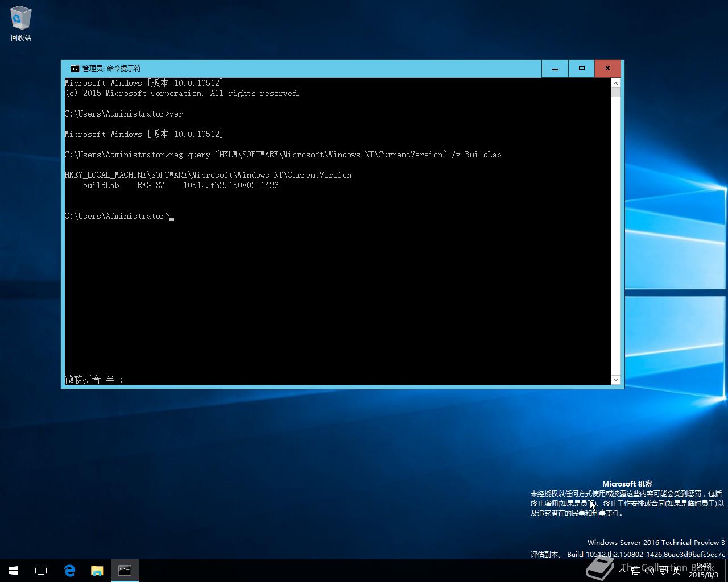This screenshot has width=728, height=582.
Task: Launch Microsoft Edge from the taskbar
Action: (x=69, y=571)
